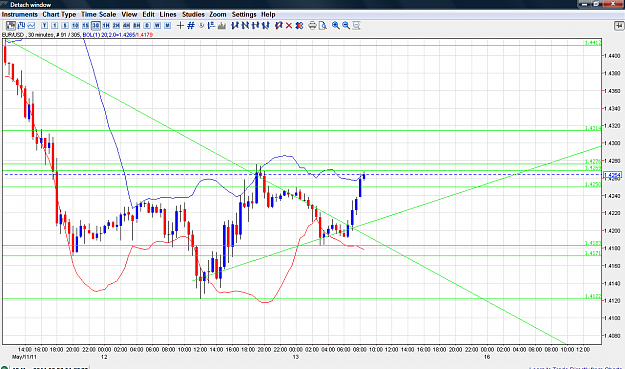Image resolution: width=625 pixels, height=369 pixels.
Task: Switch to the 4H timeframe
Action: 126,26
